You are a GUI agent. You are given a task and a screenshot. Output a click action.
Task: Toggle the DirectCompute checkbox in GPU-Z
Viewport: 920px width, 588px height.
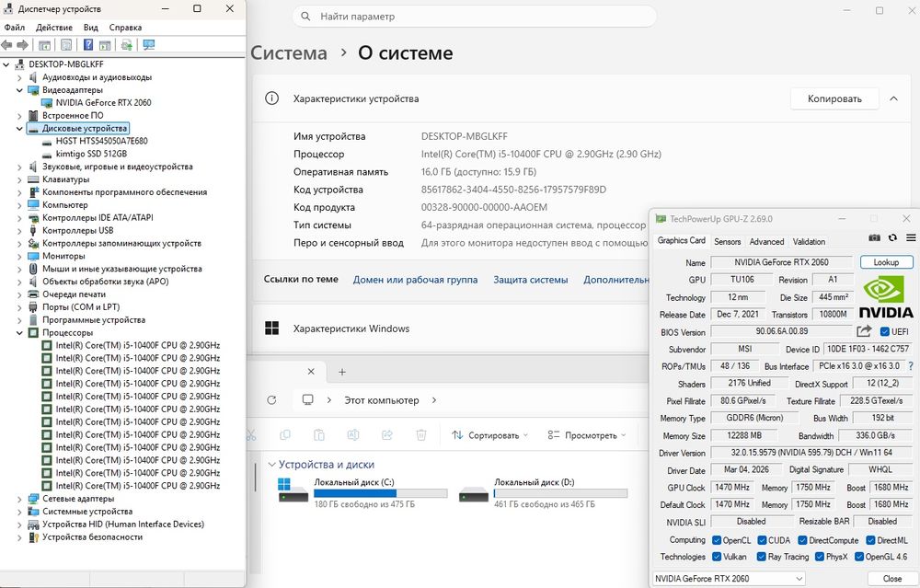802,540
